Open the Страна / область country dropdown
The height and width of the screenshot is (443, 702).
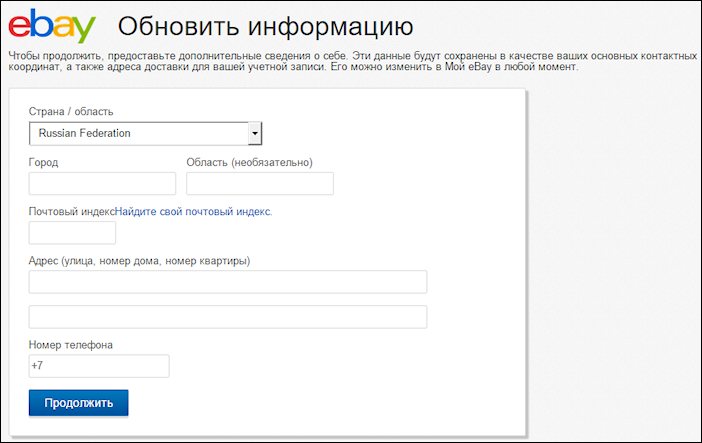[x=146, y=133]
